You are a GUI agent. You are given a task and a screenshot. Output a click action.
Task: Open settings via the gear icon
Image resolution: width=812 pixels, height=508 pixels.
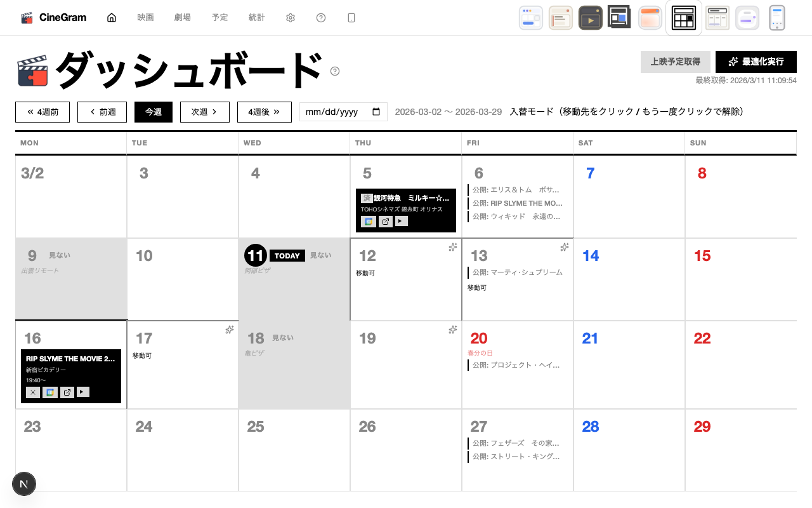pos(291,18)
